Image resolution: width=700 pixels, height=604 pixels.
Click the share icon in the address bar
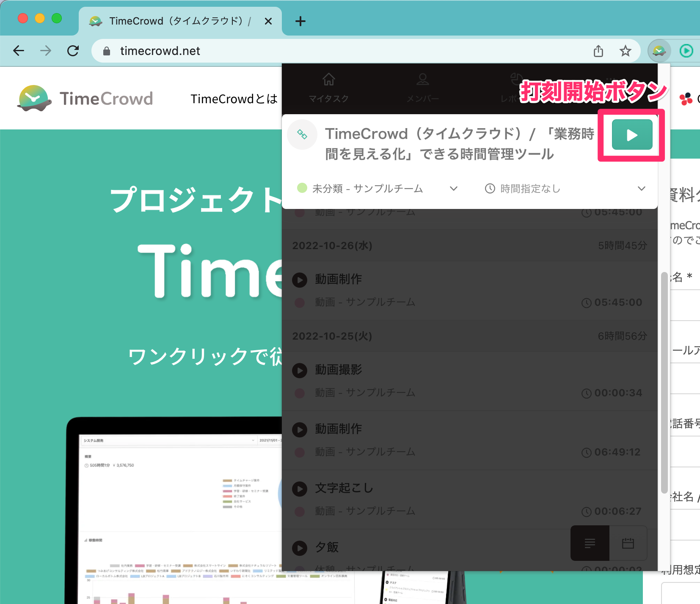click(598, 51)
